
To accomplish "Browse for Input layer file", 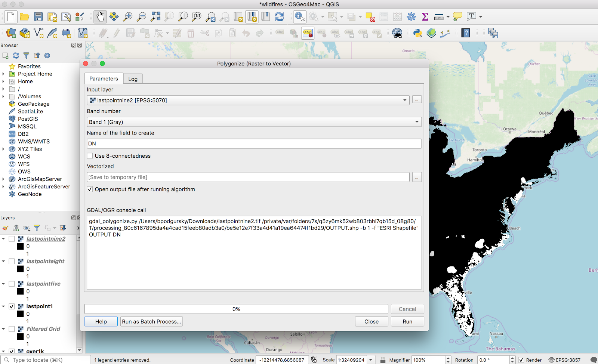I will click(417, 100).
